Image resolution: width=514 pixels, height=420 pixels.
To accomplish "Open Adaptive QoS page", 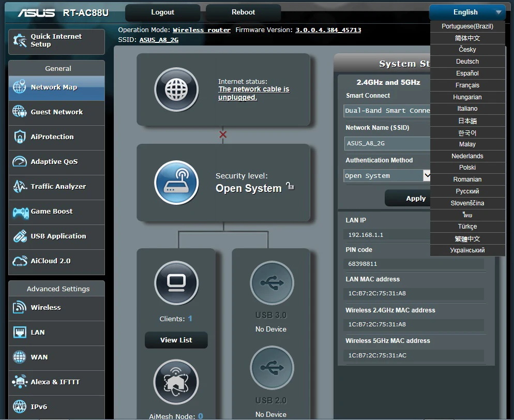I will click(x=56, y=162).
